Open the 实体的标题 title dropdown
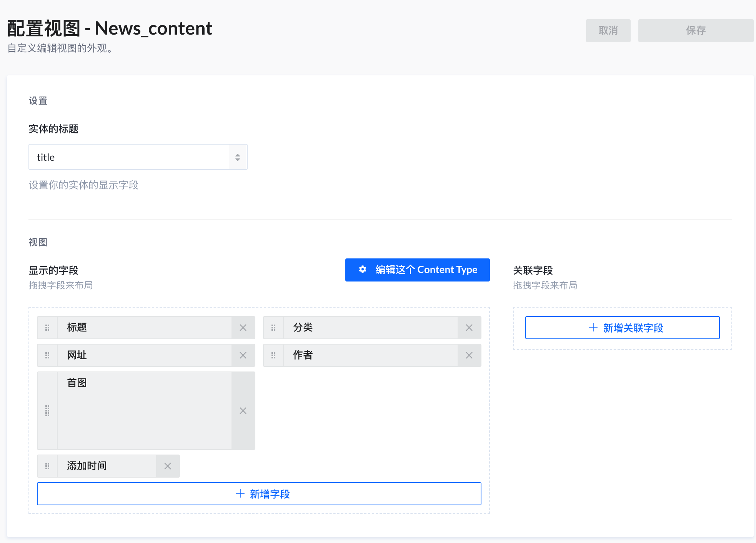 point(138,157)
